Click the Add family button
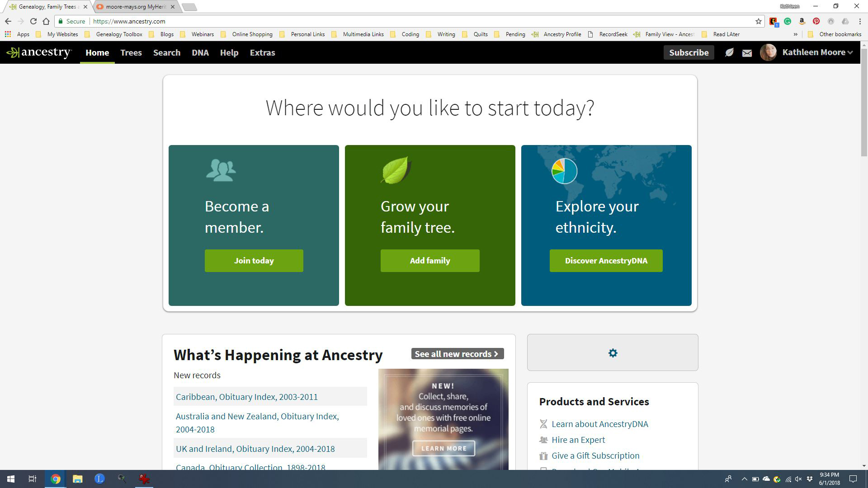This screenshot has width=868, height=488. (430, 260)
